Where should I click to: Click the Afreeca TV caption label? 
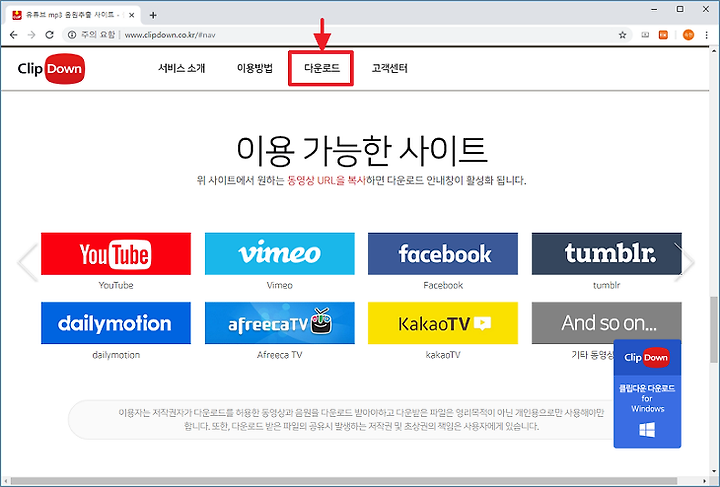pos(280,355)
